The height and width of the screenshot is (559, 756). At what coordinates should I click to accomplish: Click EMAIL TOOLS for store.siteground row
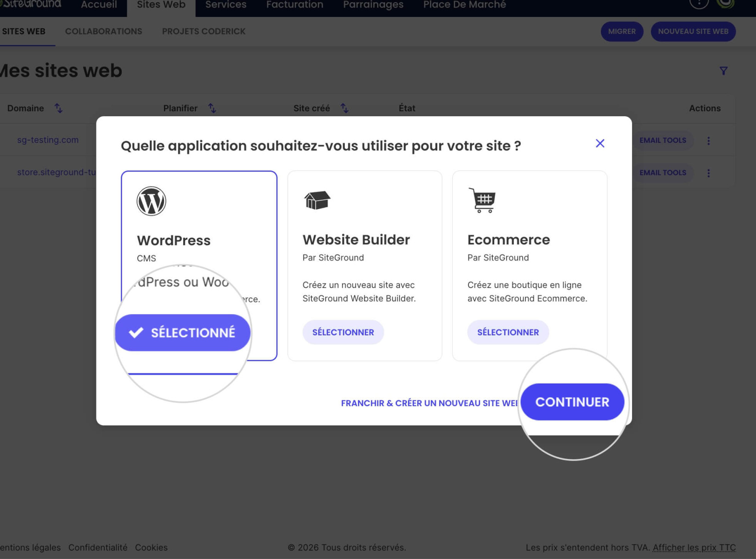tap(663, 173)
